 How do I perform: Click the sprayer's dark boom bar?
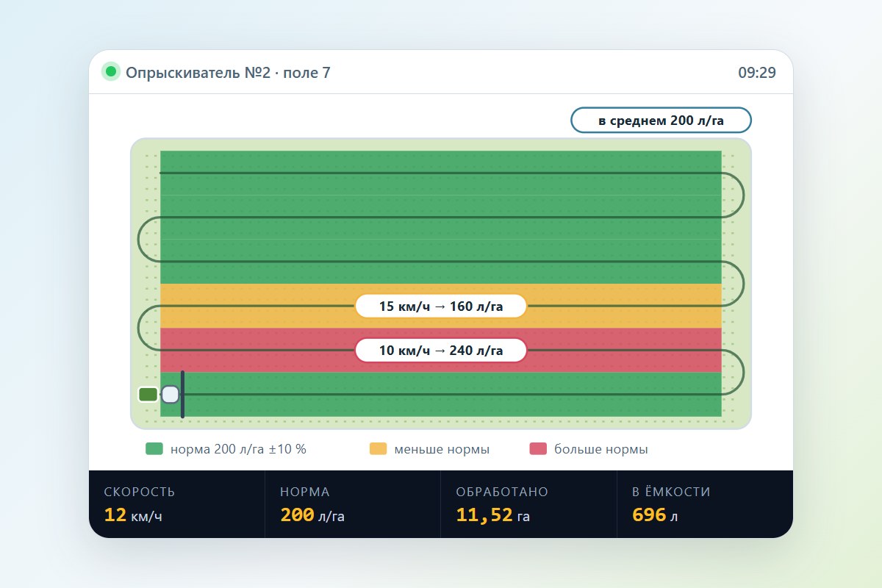(182, 395)
